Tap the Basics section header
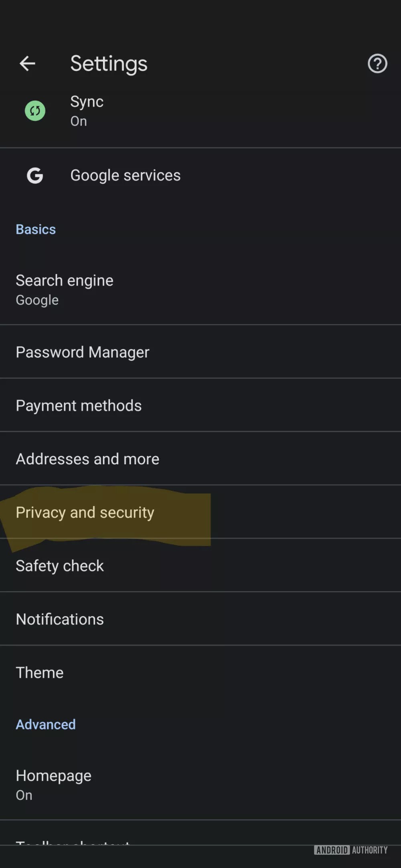Screen dimensions: 401x868 [x=36, y=229]
